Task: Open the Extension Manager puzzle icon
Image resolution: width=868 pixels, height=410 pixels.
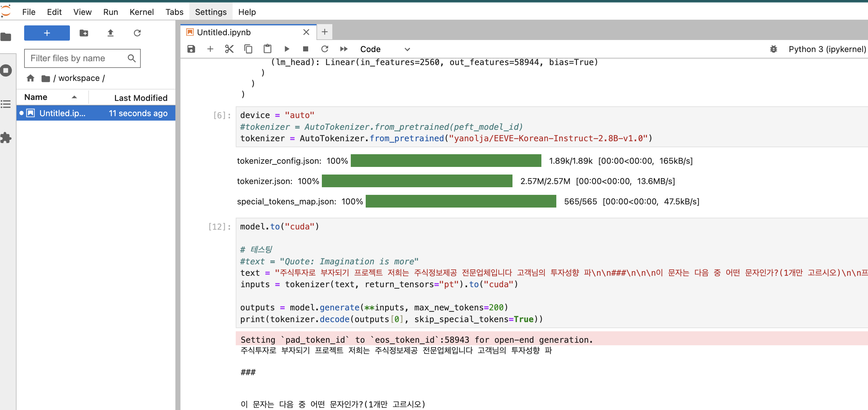Action: 6,137
